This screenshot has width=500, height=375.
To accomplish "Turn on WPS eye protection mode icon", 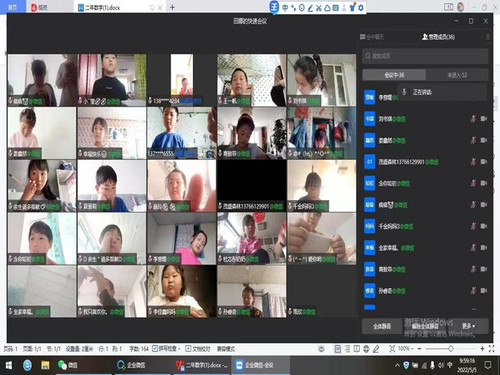I will click(321, 349).
